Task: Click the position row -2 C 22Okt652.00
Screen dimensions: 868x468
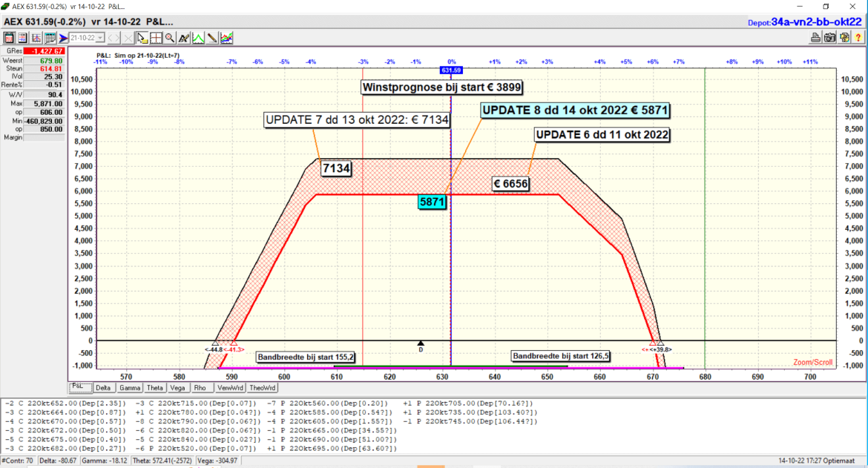Action: 65,403
